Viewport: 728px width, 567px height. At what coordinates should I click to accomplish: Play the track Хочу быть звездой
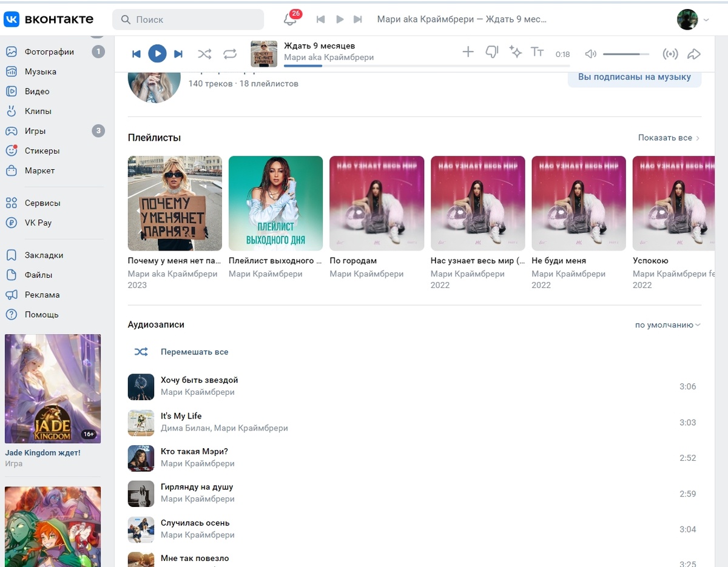point(414,386)
